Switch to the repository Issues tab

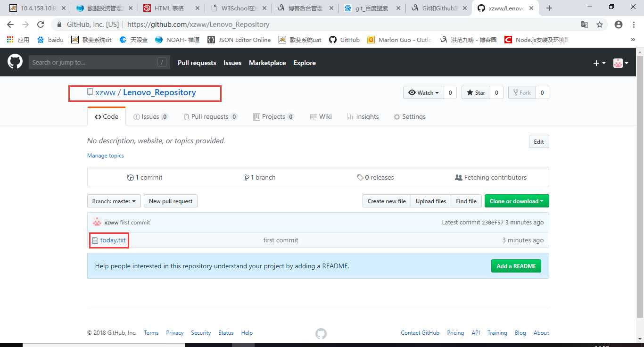click(150, 116)
